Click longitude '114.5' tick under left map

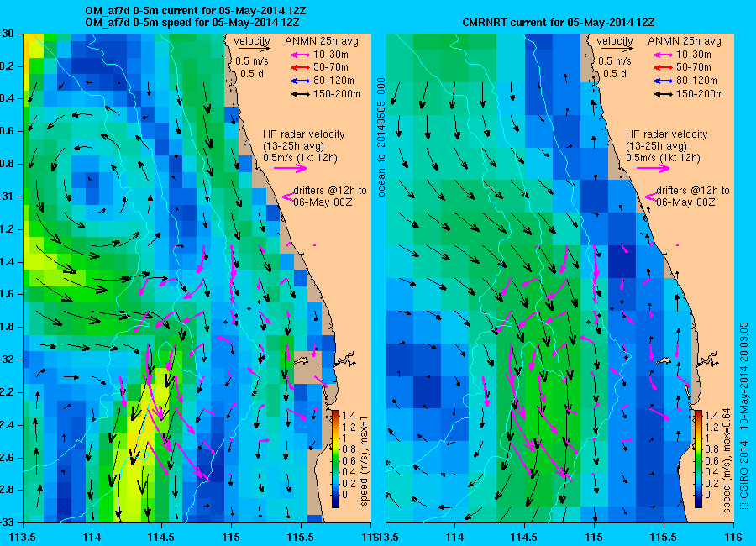[161, 537]
